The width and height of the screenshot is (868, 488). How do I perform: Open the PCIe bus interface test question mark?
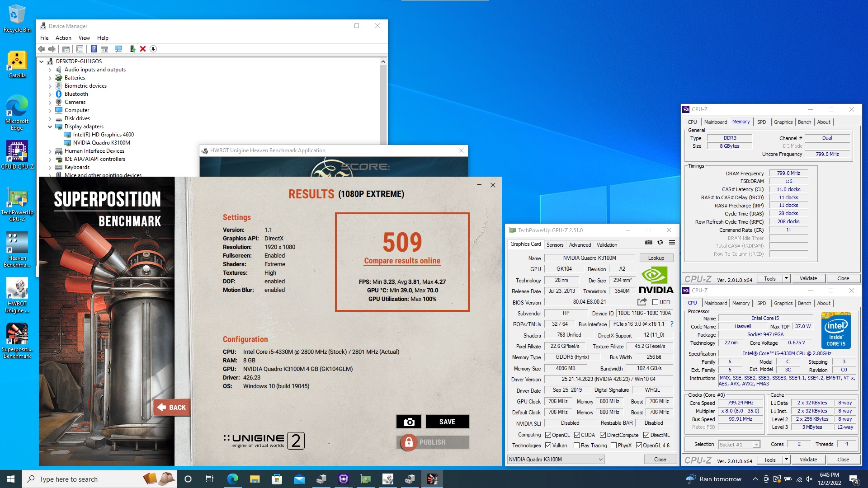click(x=672, y=324)
